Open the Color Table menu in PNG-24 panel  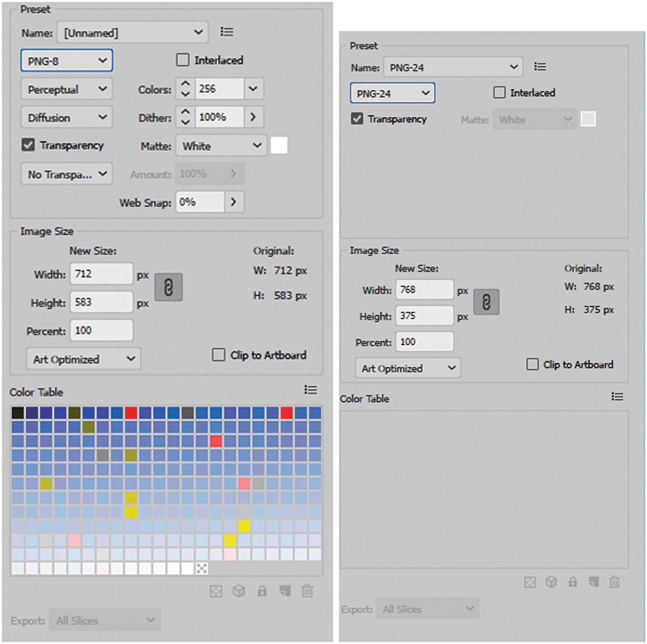click(x=617, y=397)
